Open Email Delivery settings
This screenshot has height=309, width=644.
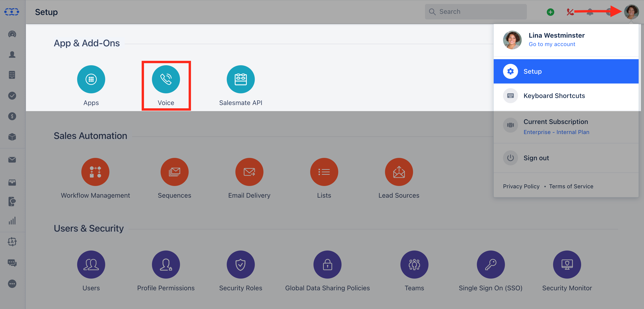[x=249, y=172]
